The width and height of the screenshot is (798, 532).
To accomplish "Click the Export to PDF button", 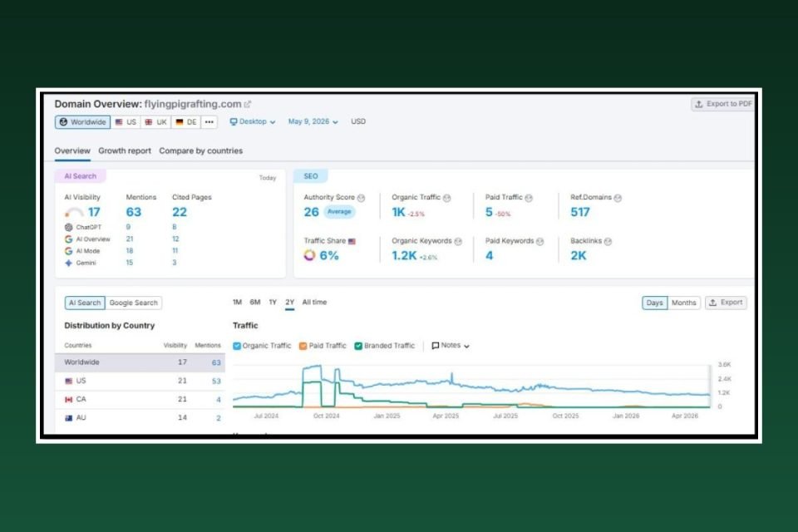I will (x=722, y=104).
